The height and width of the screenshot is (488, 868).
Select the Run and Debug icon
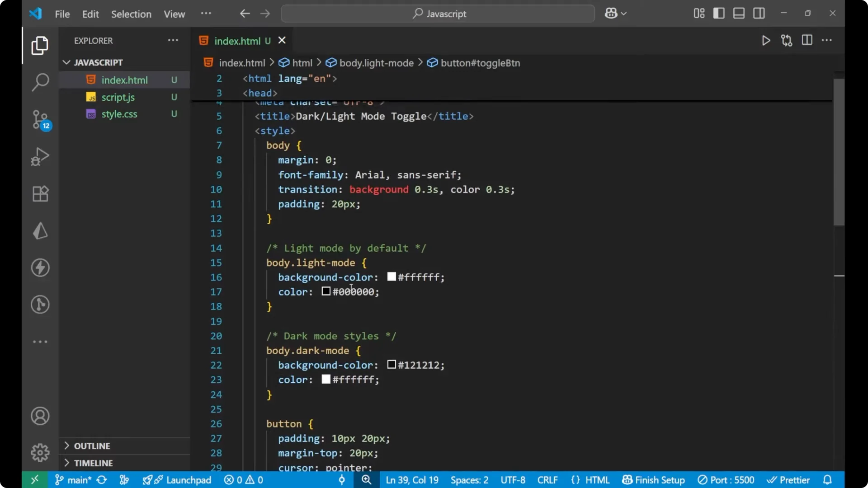[40, 156]
